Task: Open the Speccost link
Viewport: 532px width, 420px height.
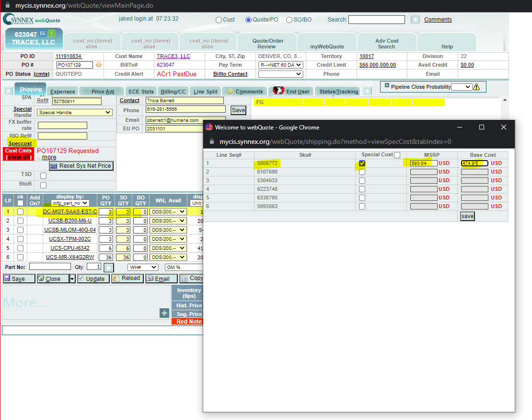Action: tap(20, 143)
